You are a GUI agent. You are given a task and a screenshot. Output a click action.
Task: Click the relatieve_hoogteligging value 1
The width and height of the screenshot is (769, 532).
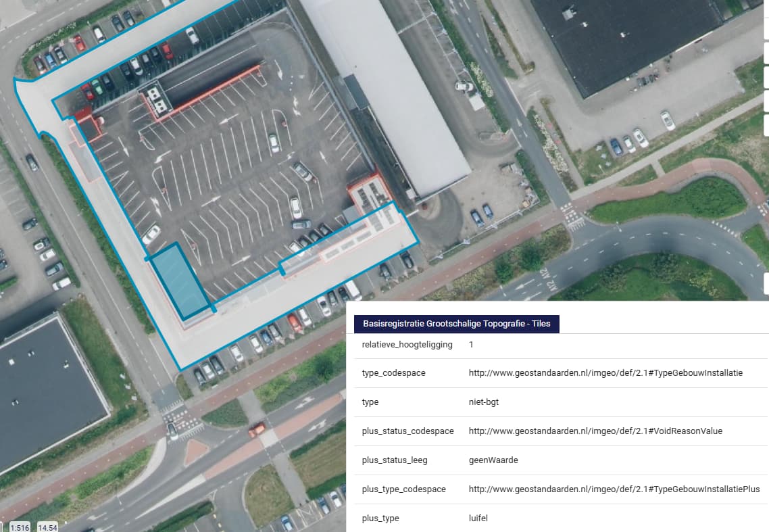(x=471, y=345)
